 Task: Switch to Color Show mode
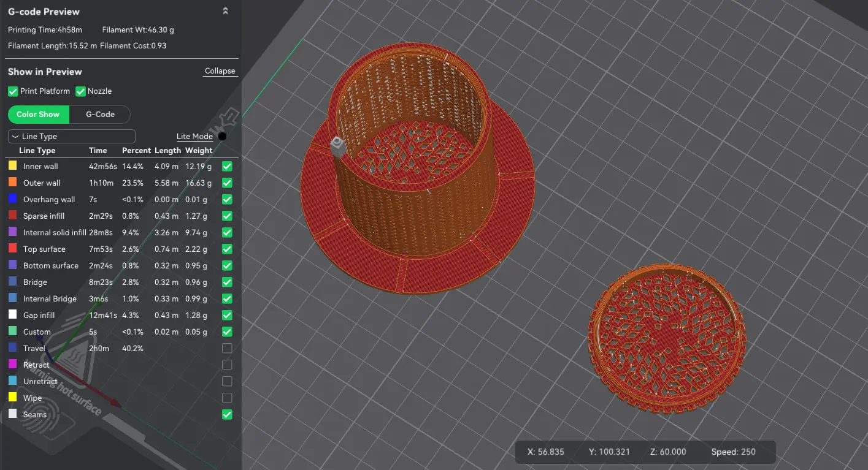[x=38, y=115]
